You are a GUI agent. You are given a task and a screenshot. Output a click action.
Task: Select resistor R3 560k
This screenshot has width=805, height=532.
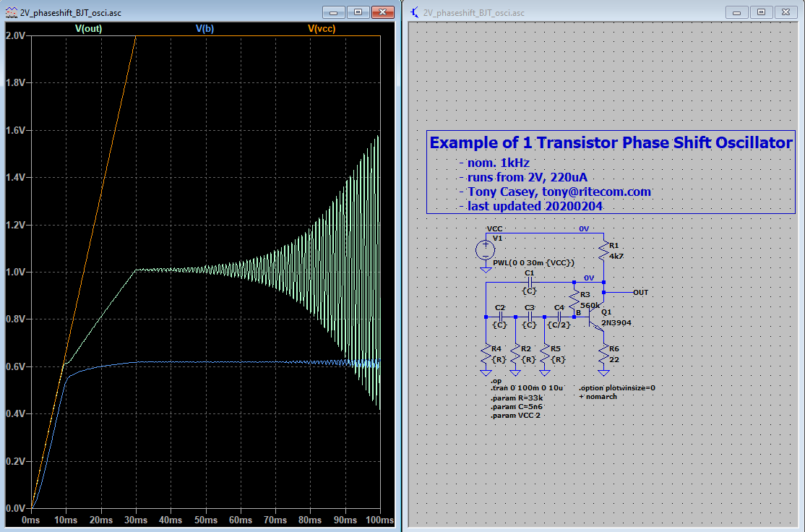click(x=574, y=301)
